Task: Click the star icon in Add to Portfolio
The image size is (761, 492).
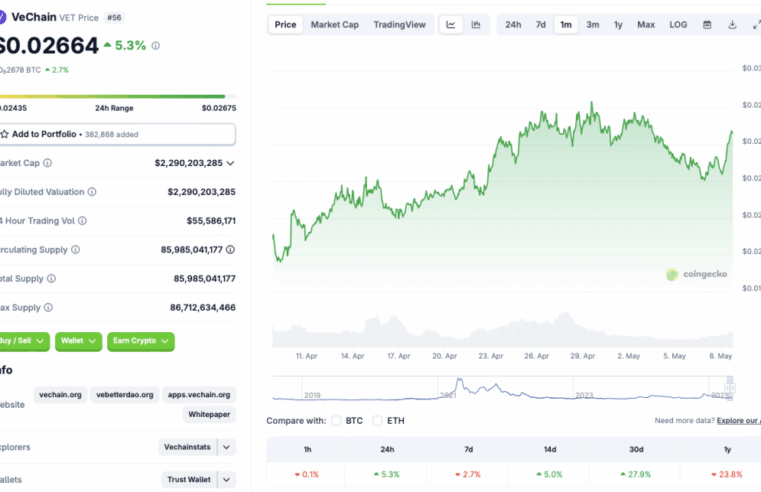Action: 4,134
